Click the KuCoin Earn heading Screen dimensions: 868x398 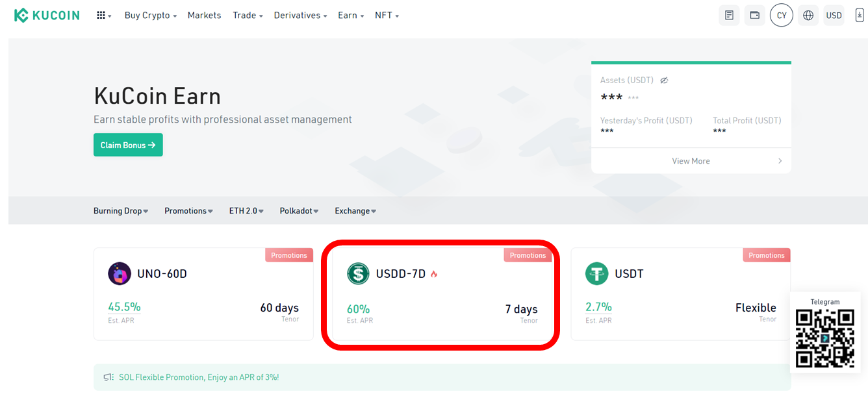click(157, 96)
